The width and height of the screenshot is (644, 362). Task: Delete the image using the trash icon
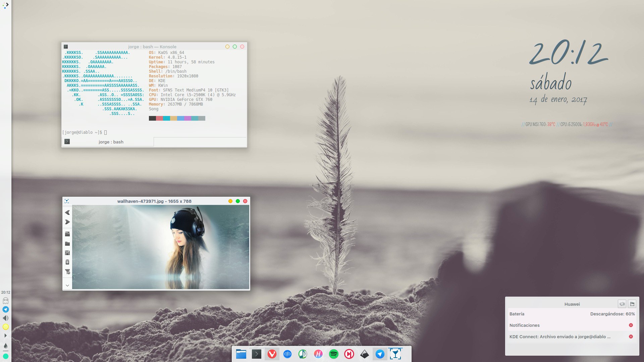(67, 262)
